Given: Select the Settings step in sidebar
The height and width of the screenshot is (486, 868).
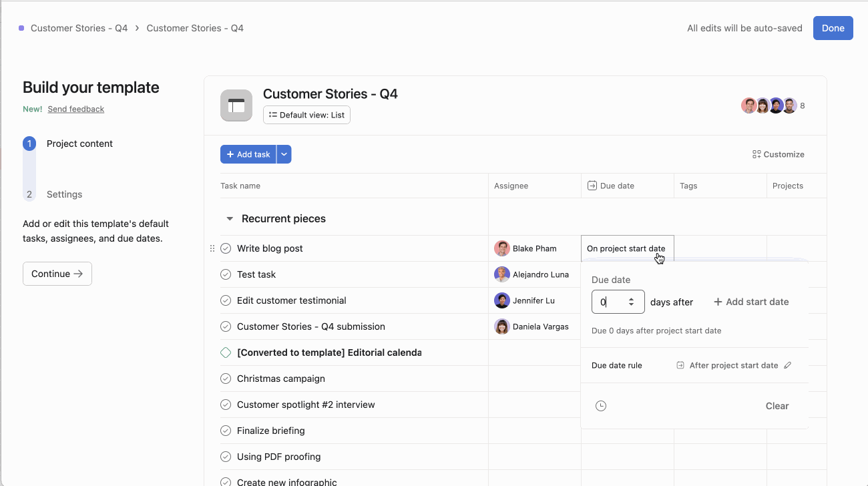Looking at the screenshot, I should click(x=64, y=194).
